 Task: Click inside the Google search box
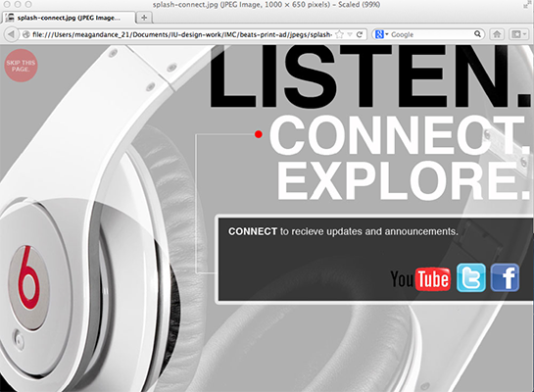tap(431, 34)
